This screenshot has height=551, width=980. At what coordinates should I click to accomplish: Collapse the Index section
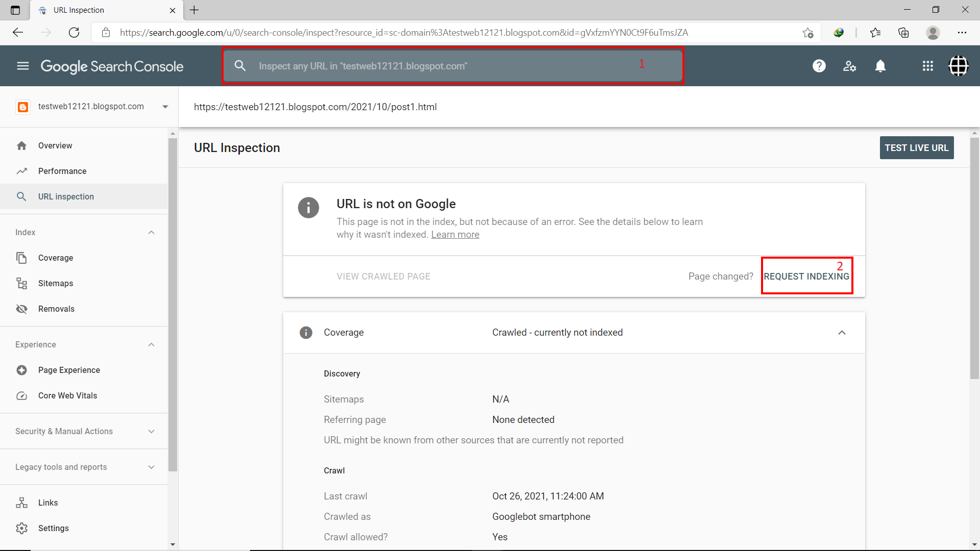tap(151, 232)
